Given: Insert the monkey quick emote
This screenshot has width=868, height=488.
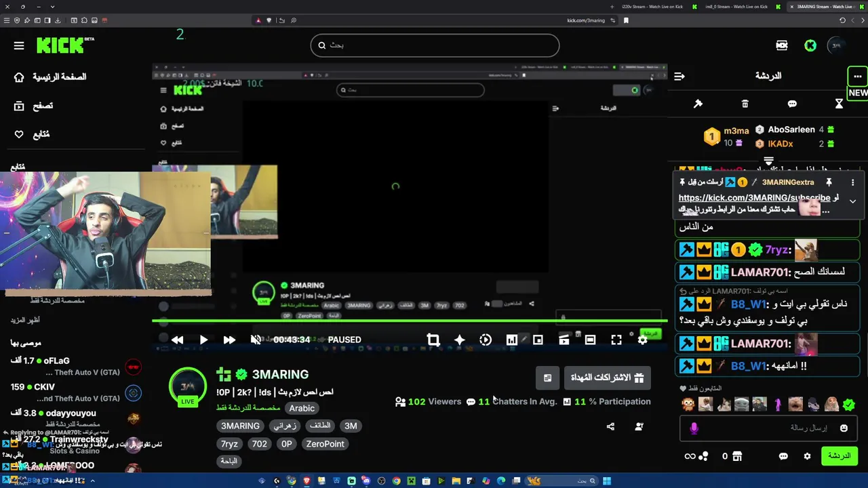Looking at the screenshot, I should tap(688, 405).
